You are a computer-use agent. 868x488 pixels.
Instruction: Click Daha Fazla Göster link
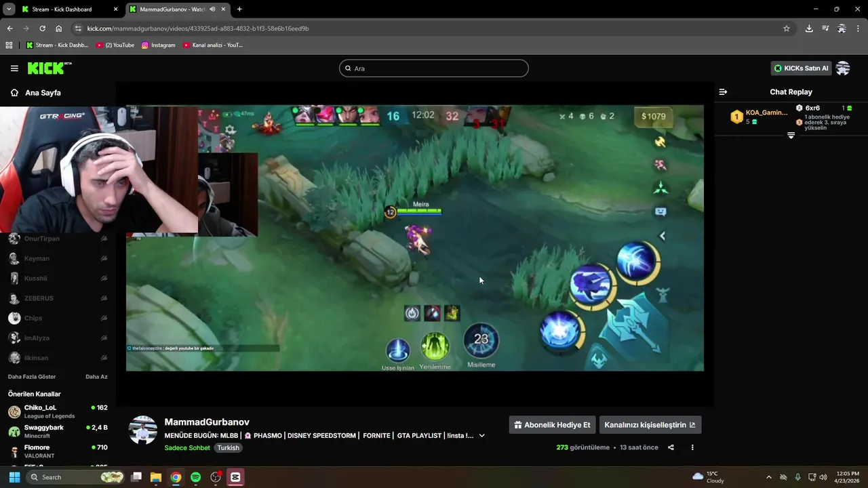32,377
